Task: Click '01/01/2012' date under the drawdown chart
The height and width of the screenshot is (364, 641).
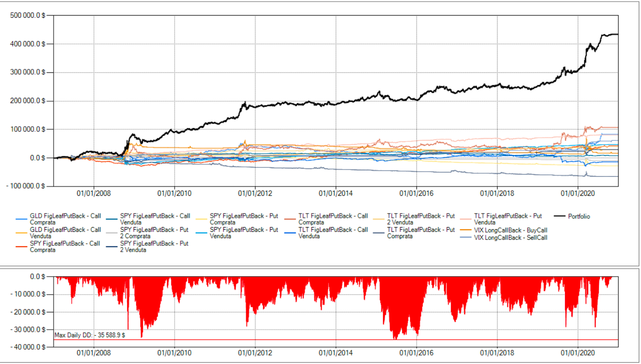Action: click(255, 353)
